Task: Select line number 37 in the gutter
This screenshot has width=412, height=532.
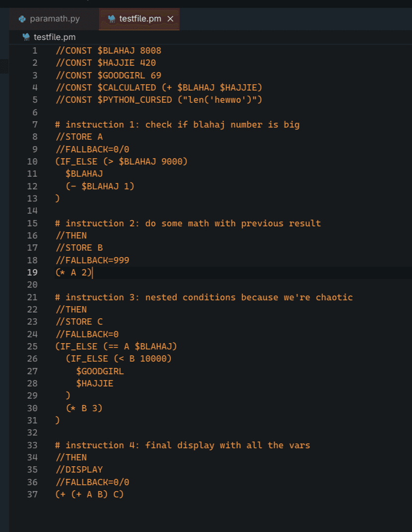Action: click(x=32, y=494)
